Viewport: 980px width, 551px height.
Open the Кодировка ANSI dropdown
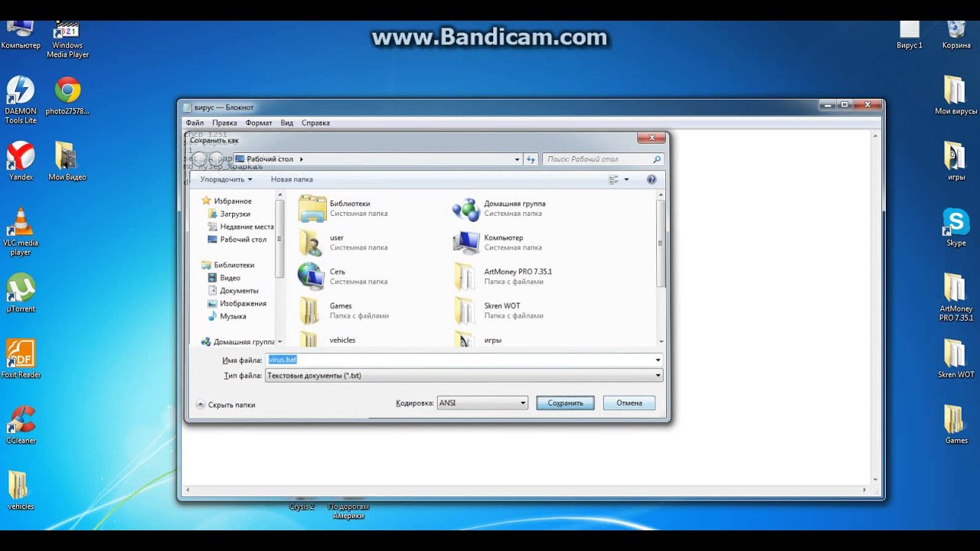[482, 403]
